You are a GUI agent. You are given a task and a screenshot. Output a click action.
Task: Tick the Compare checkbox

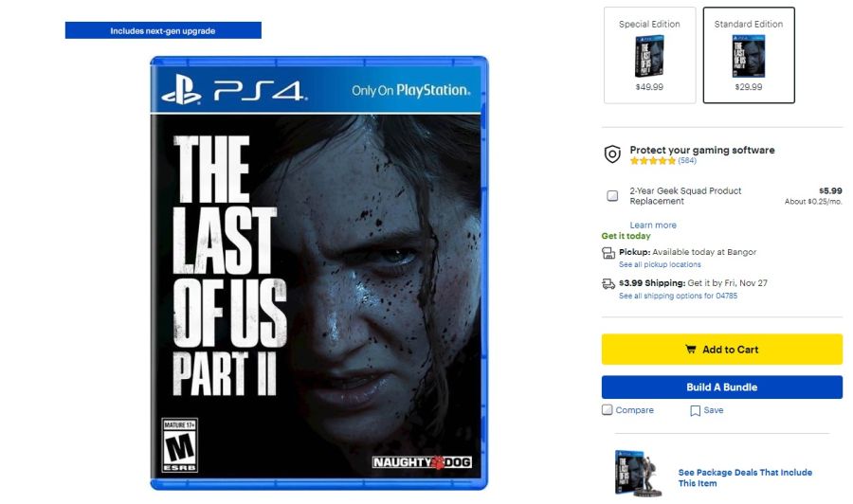(x=608, y=410)
